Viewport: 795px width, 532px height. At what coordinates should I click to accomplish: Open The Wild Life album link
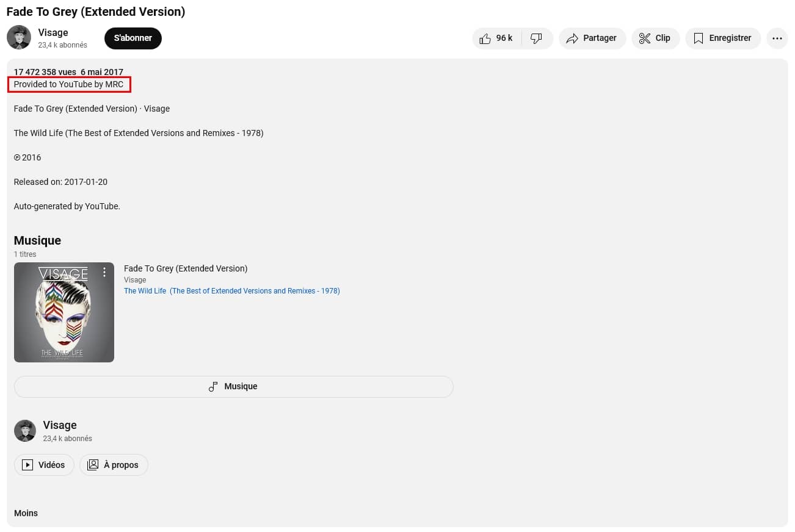231,291
